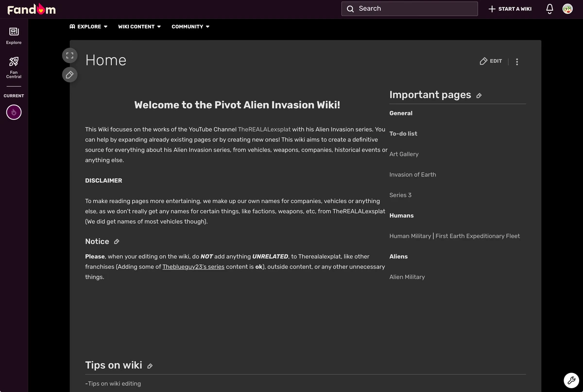Edit Important pages via its pencil icon
583x392 pixels.
pos(479,95)
